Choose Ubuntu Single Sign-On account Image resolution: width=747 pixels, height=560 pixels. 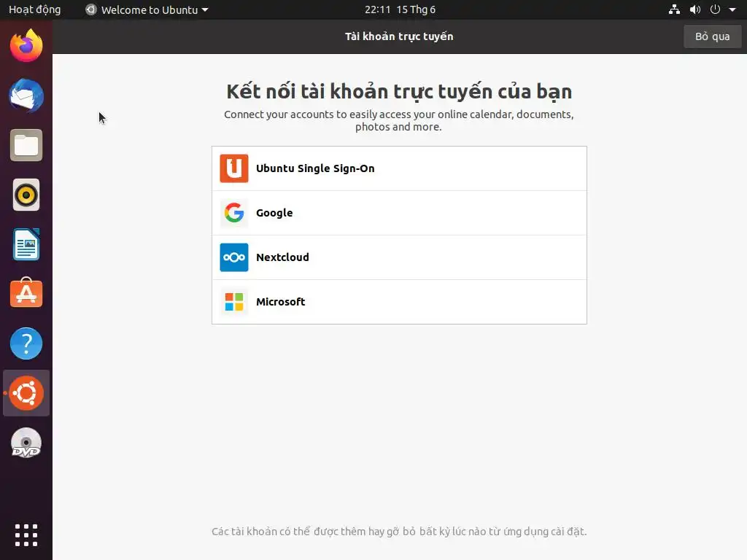click(x=399, y=168)
